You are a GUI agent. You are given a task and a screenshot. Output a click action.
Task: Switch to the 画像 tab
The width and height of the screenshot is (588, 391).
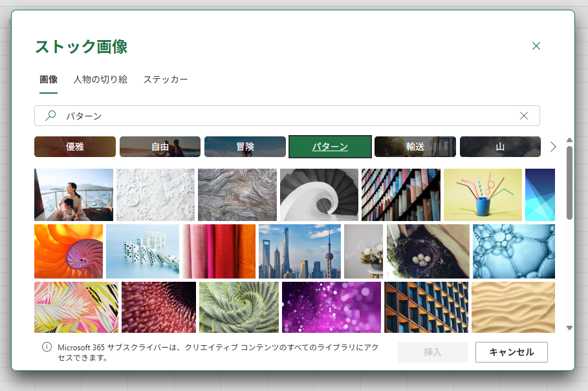click(49, 79)
